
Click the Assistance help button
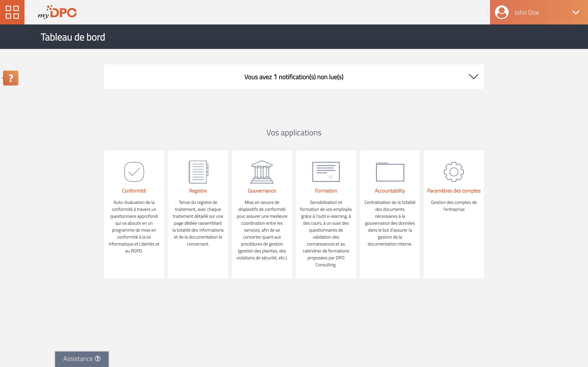(81, 359)
